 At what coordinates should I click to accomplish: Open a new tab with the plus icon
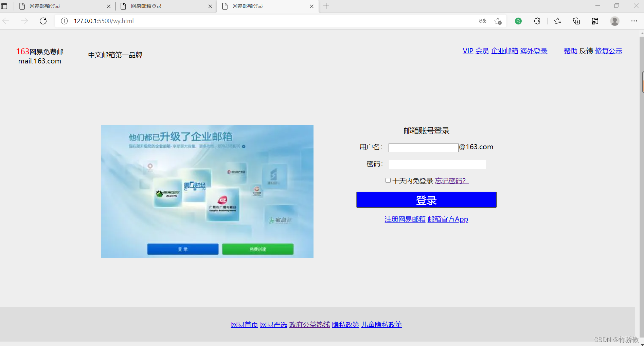pyautogui.click(x=326, y=6)
